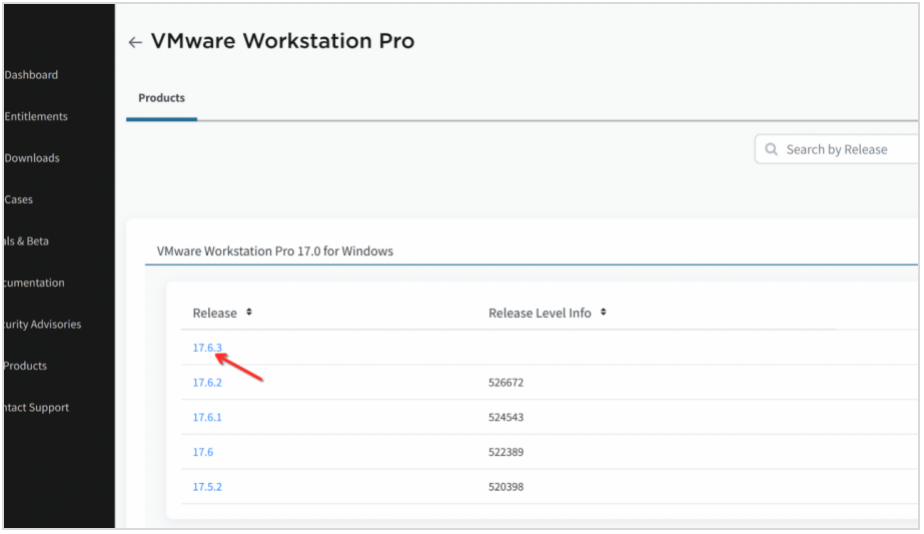The height and width of the screenshot is (534, 924).
Task: Open release 17.6 link
Action: 203,452
